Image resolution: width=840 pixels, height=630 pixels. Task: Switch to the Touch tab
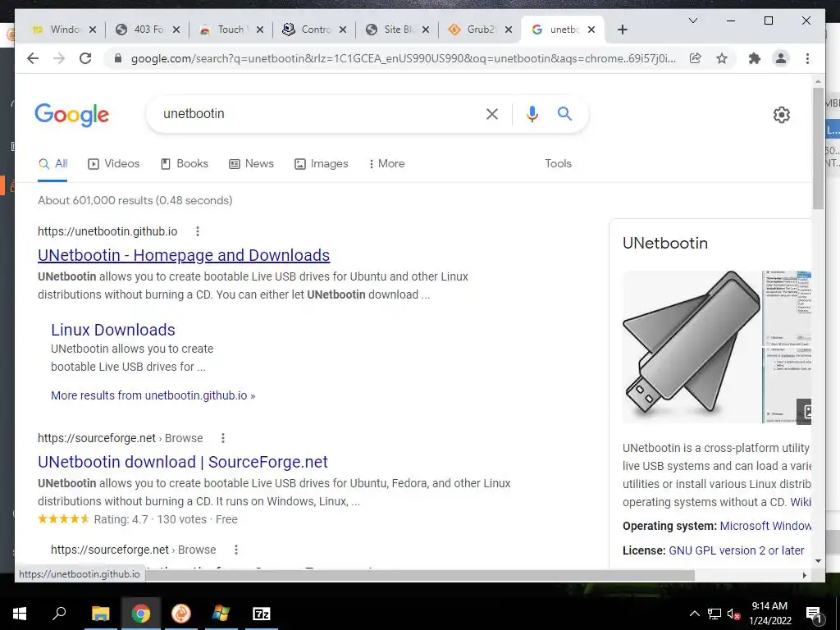click(x=231, y=30)
